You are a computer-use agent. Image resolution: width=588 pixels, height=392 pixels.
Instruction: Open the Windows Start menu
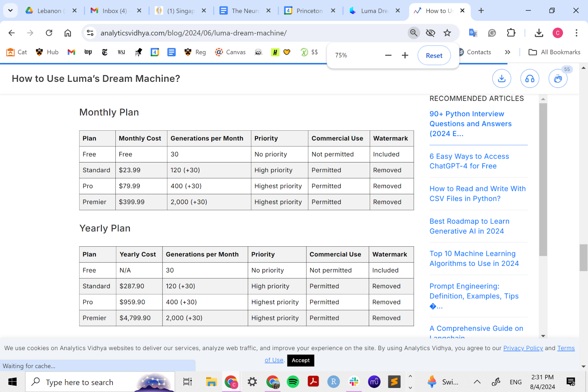click(x=12, y=382)
